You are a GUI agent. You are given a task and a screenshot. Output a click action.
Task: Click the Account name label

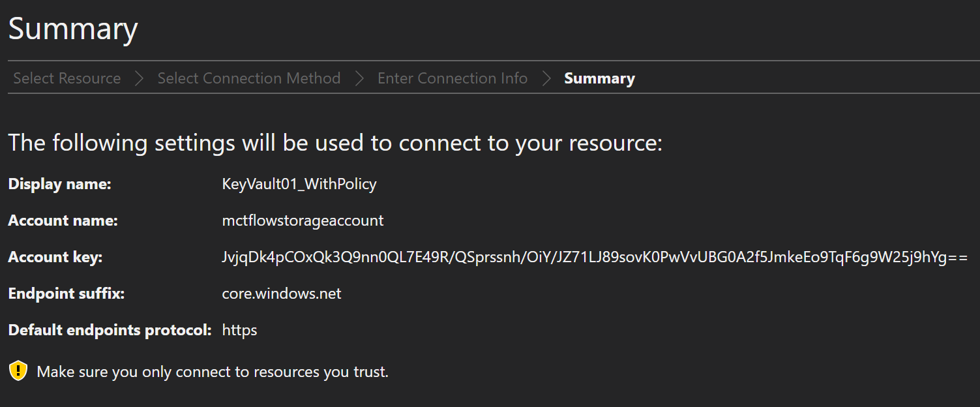[x=63, y=220]
